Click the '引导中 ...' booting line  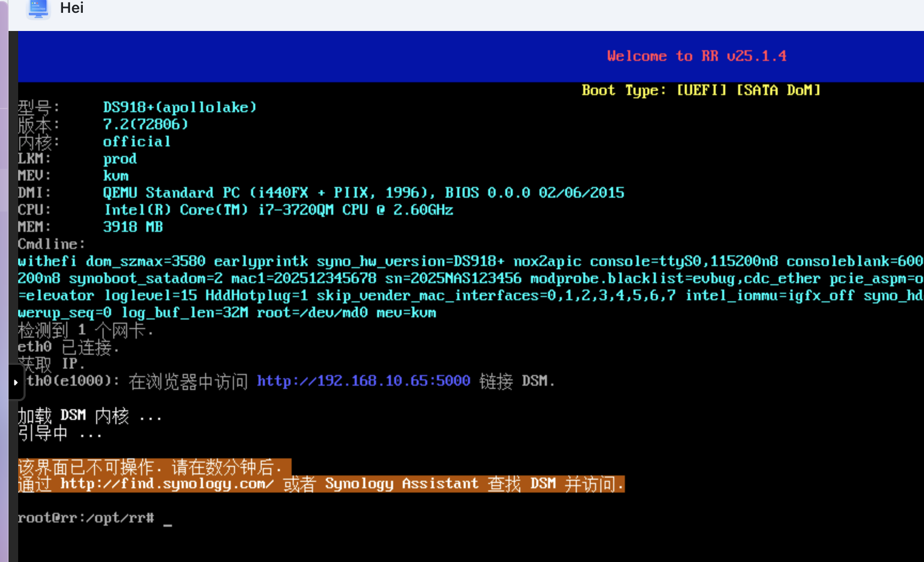point(60,433)
